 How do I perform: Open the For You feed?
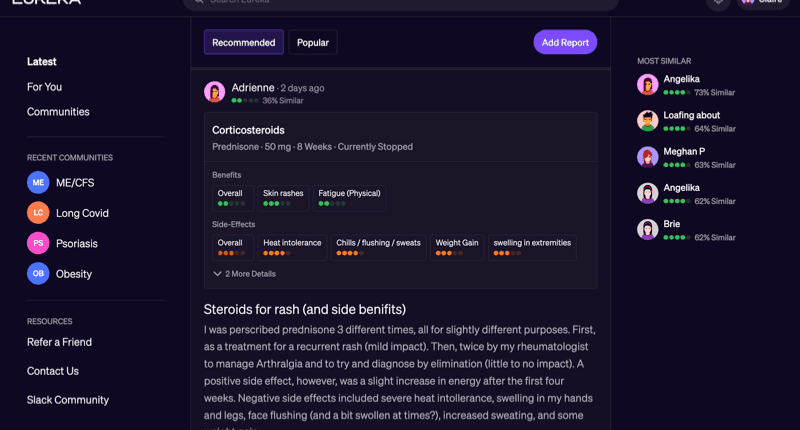point(44,87)
